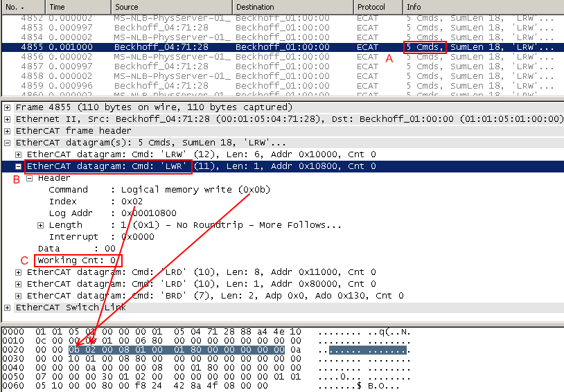Expand the BRD datagram node

(18, 296)
